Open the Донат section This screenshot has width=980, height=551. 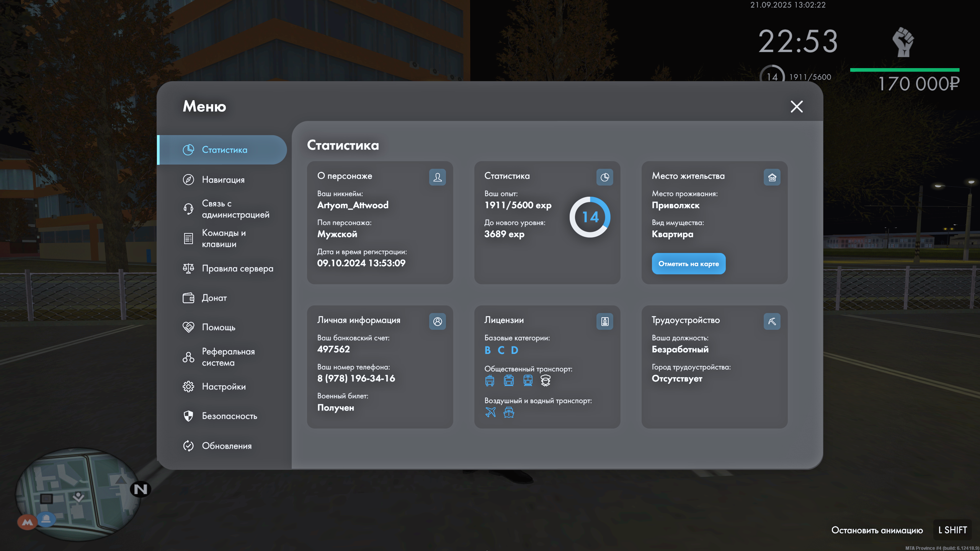tap(214, 298)
